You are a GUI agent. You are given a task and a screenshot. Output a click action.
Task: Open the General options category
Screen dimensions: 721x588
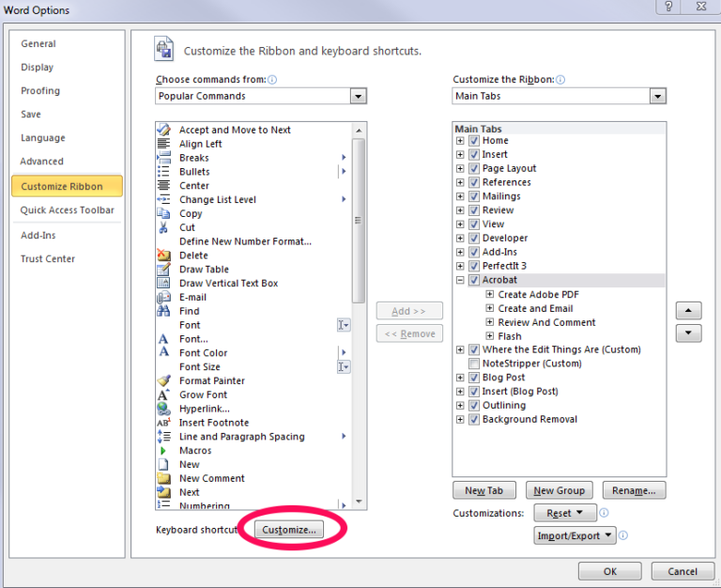(38, 44)
